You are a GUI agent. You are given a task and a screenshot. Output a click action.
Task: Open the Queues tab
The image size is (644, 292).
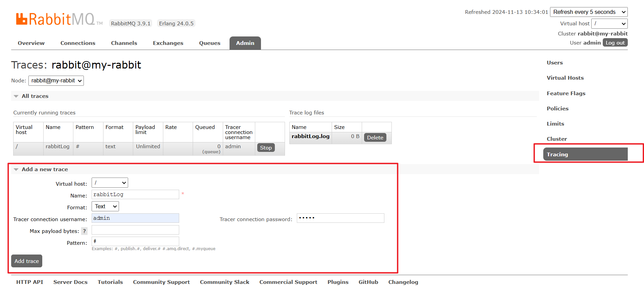tap(210, 43)
